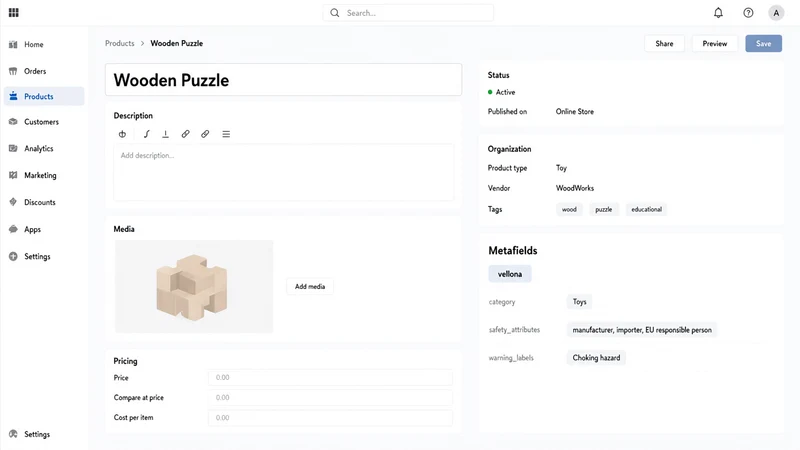Open Customers in the sidebar
This screenshot has height=450, width=800.
(x=44, y=121)
